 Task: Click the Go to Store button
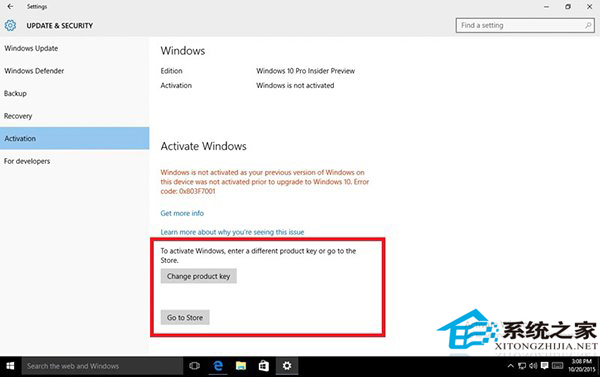pos(185,317)
